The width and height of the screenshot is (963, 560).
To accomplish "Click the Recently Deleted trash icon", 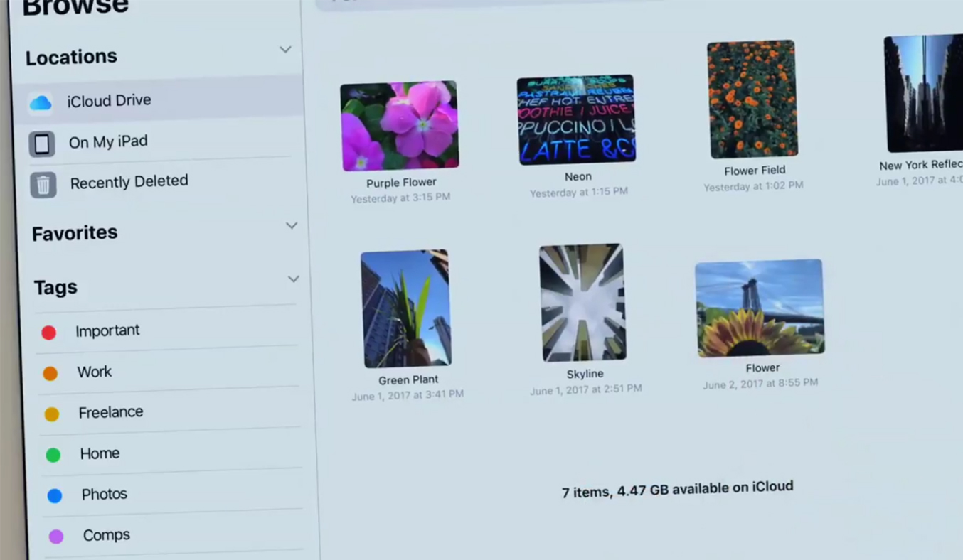I will (x=43, y=185).
